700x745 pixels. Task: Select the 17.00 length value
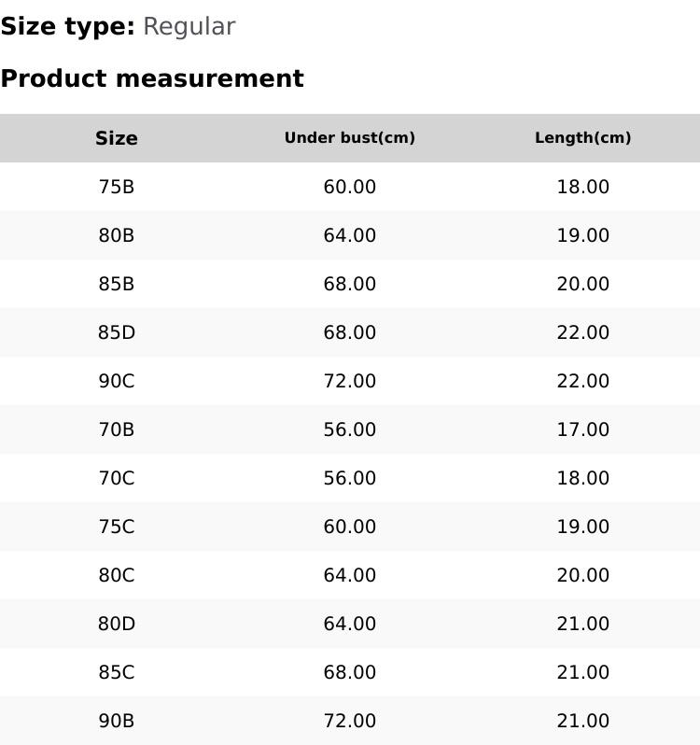tap(582, 429)
